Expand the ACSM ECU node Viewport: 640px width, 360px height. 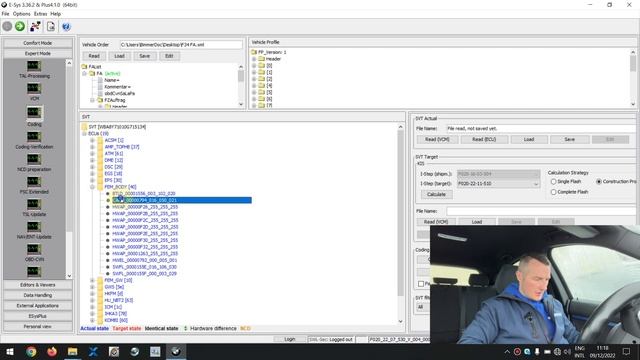pos(93,140)
